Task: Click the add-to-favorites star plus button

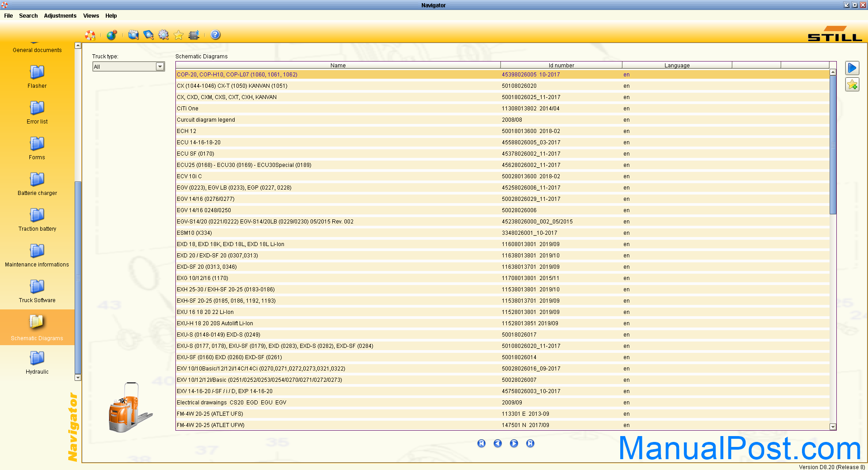Action: point(852,85)
